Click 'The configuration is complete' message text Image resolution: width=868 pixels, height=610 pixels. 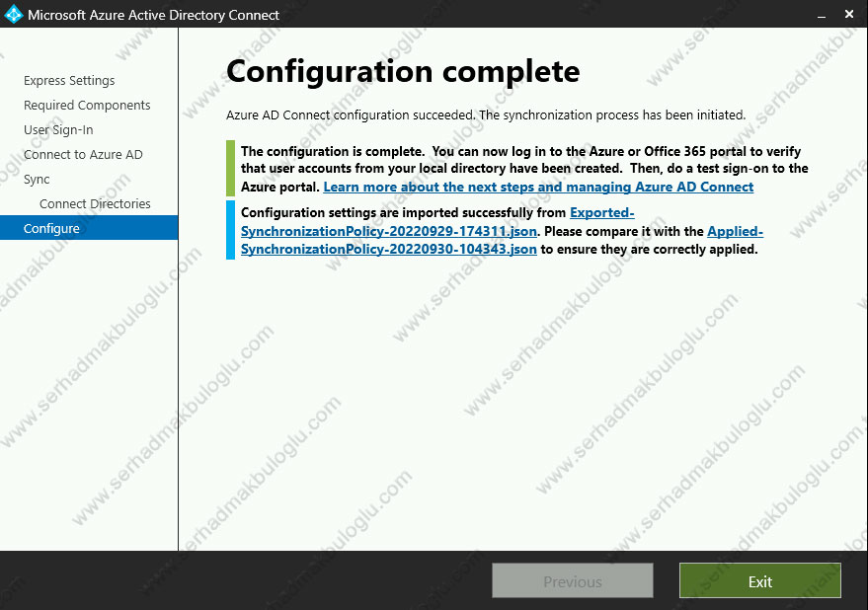(x=524, y=169)
